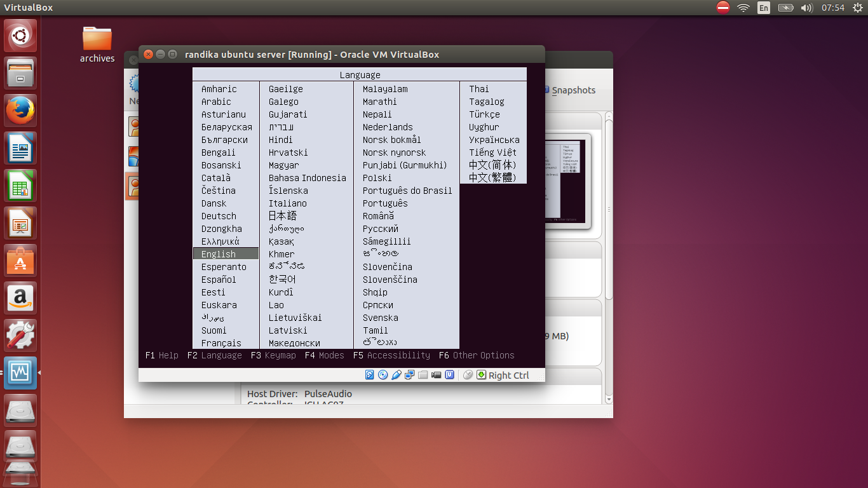Choose Deutsch from the language list
The height and width of the screenshot is (488, 868).
219,216
